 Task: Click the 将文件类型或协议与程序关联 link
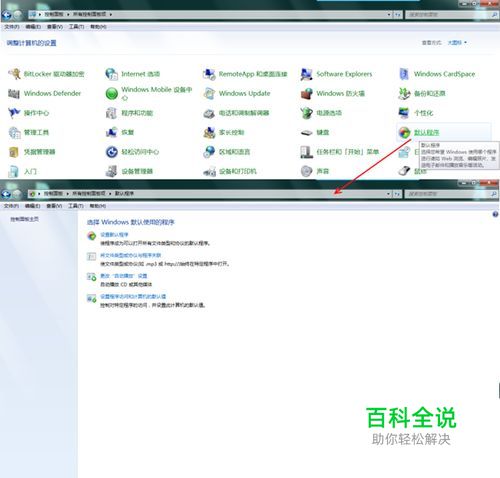(131, 255)
